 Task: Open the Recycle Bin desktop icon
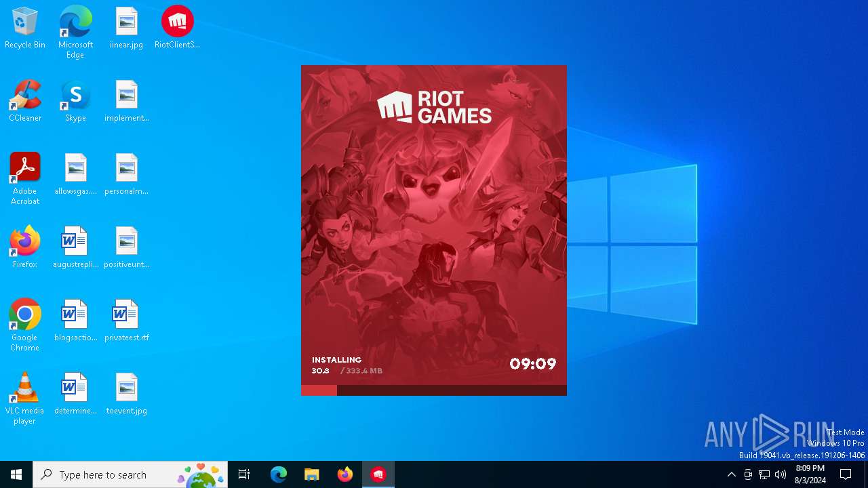point(25,28)
